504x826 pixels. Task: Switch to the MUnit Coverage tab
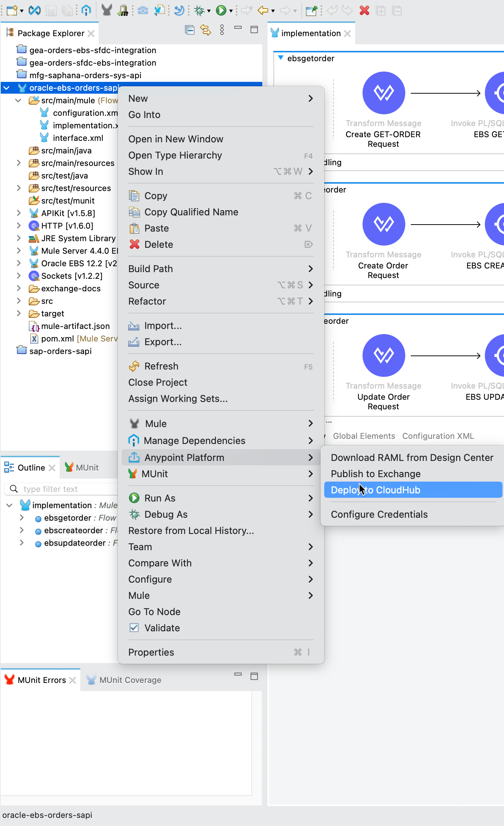tap(124, 680)
